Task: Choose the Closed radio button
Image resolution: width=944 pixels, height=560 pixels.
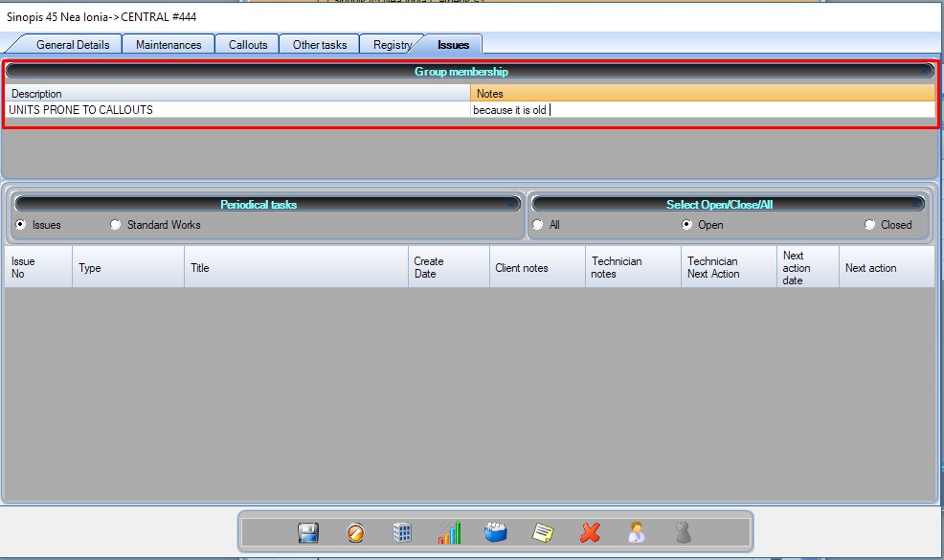Action: [869, 225]
